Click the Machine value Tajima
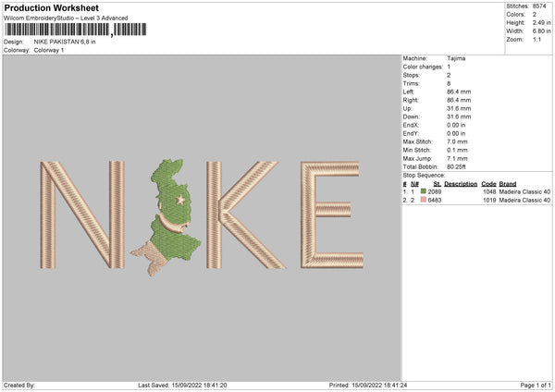The width and height of the screenshot is (555, 392). point(456,58)
